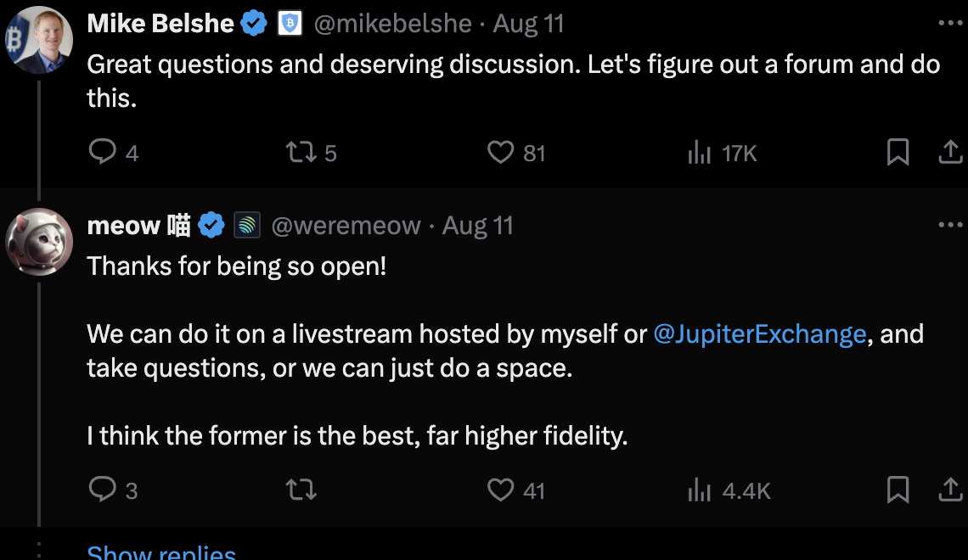
Task: Repost Mike Belshe's tweet
Action: coord(298,153)
